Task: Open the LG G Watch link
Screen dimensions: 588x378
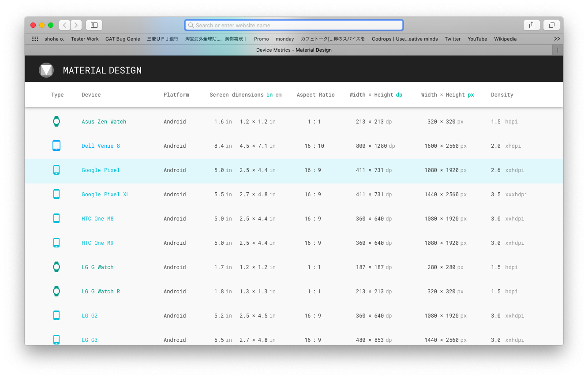Action: click(x=97, y=267)
